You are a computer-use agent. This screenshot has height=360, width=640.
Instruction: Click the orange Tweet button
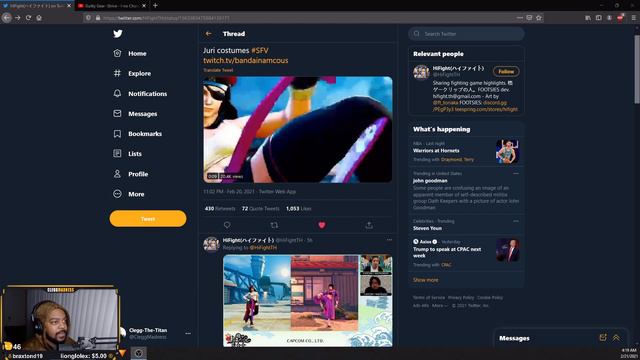(x=148, y=219)
